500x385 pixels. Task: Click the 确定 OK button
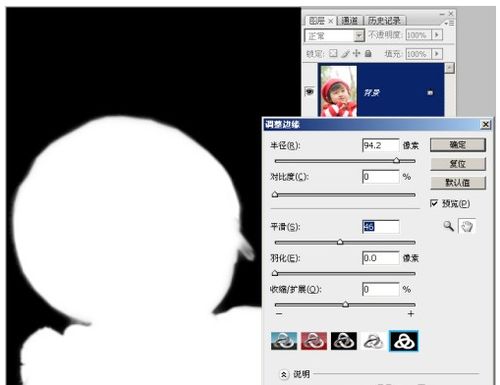point(458,145)
